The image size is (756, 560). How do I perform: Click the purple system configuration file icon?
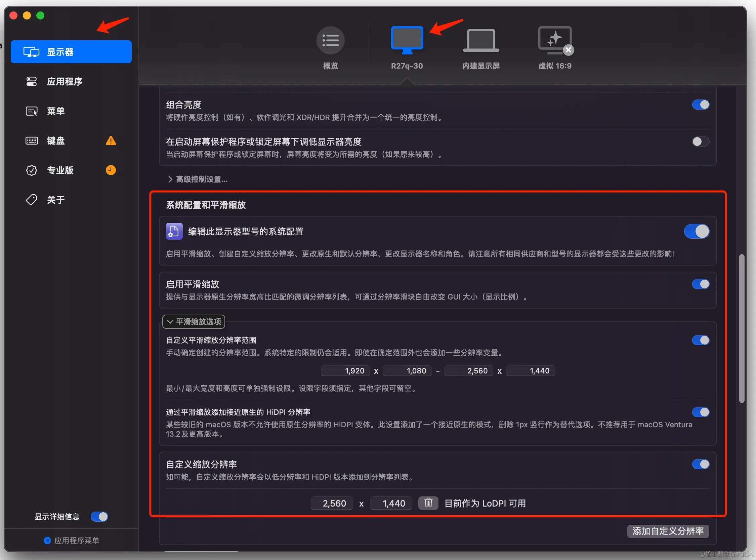pos(174,232)
